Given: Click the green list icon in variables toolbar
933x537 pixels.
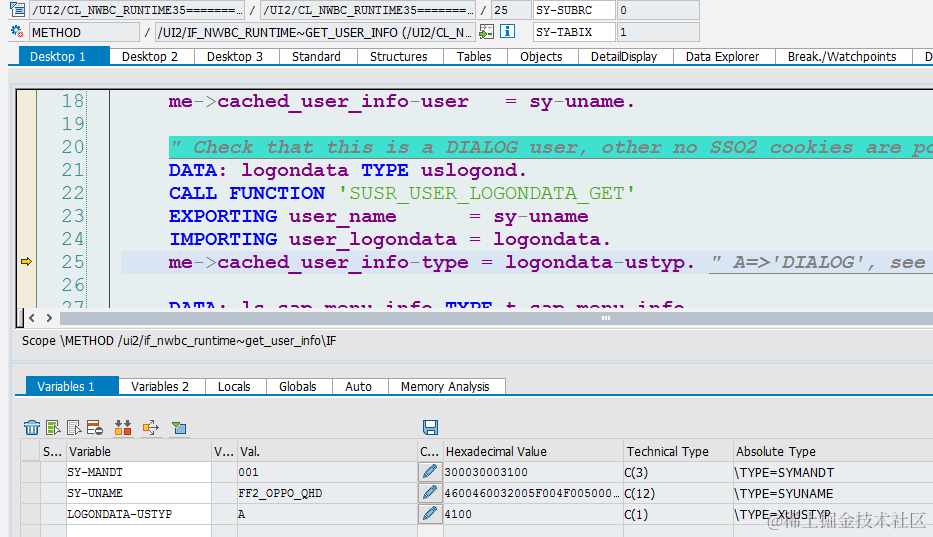Looking at the screenshot, I should tap(53, 427).
